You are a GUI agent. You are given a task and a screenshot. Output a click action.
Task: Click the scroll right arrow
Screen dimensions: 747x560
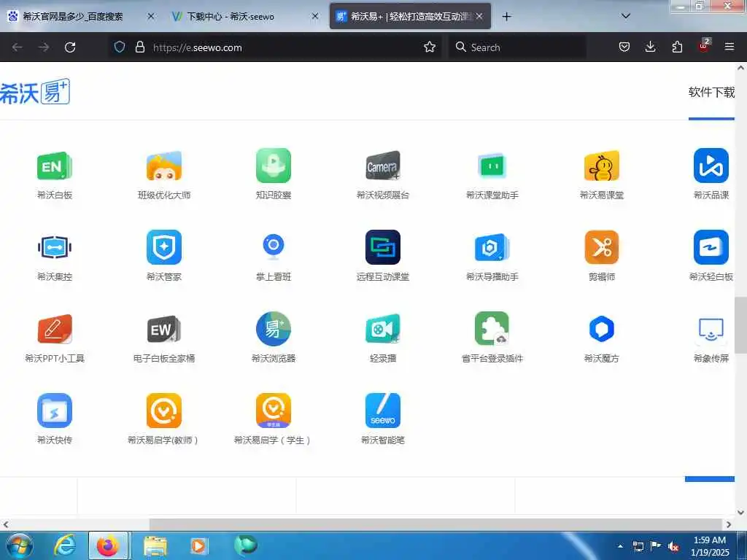tap(729, 525)
